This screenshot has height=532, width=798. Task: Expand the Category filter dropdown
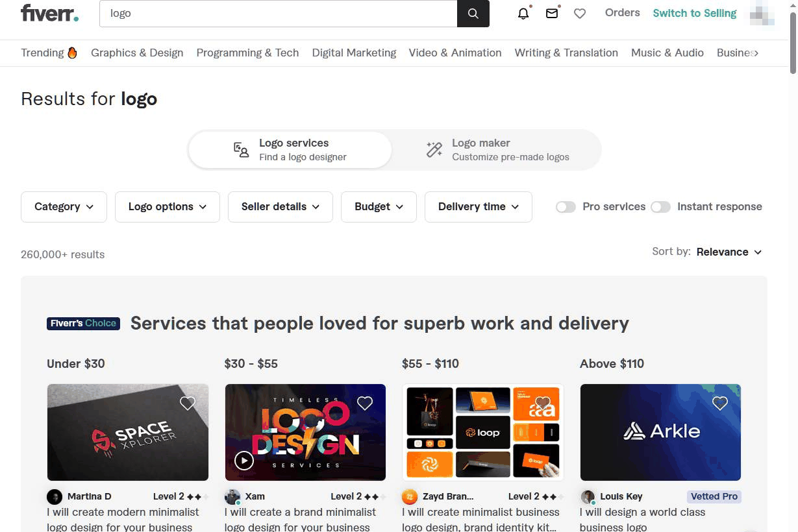coord(64,207)
